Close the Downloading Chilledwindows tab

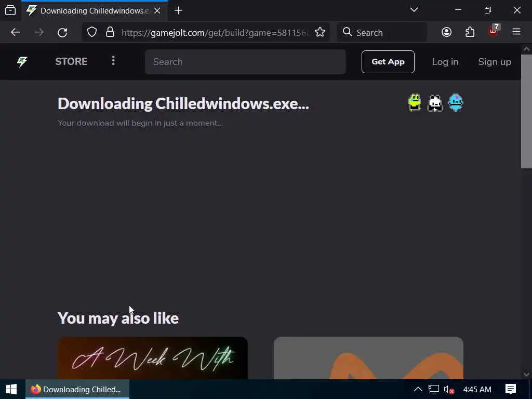click(157, 11)
